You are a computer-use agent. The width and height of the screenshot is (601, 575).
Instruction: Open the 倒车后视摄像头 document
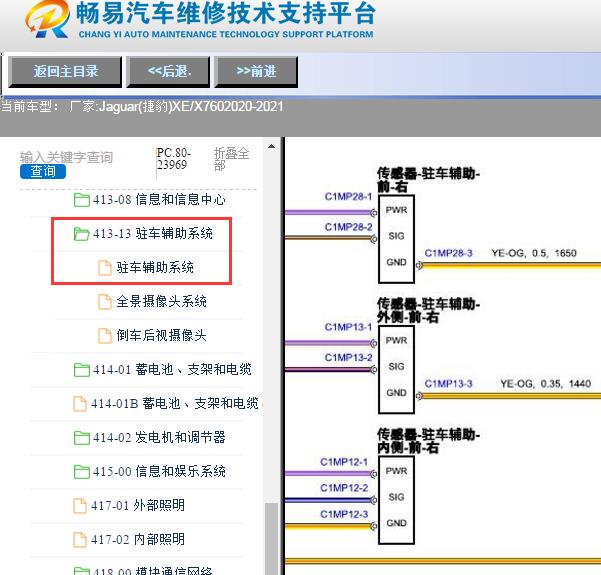[161, 335]
